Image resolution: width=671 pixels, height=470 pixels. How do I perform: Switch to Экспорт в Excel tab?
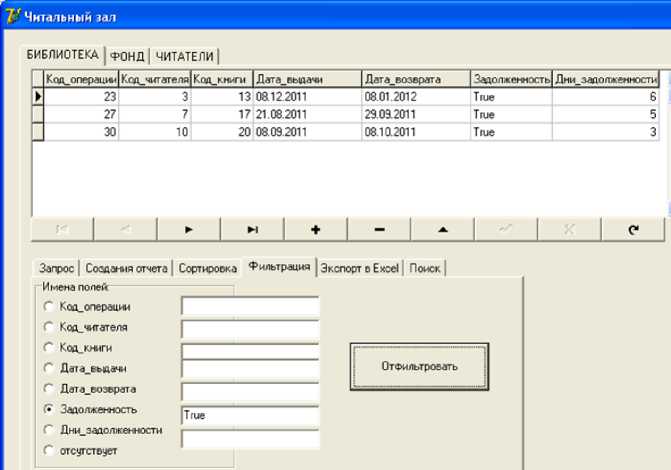click(360, 268)
